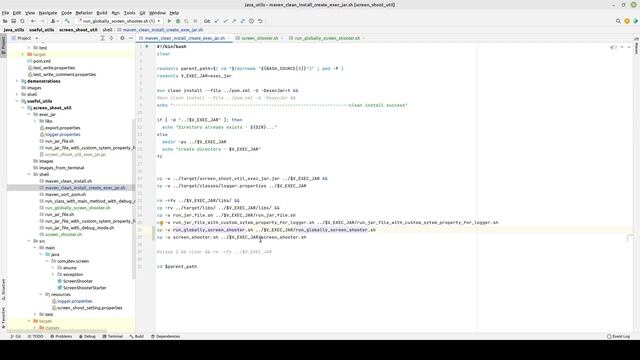The height and width of the screenshot is (360, 640).
Task: Expand the libs folder
Action: click(35, 121)
